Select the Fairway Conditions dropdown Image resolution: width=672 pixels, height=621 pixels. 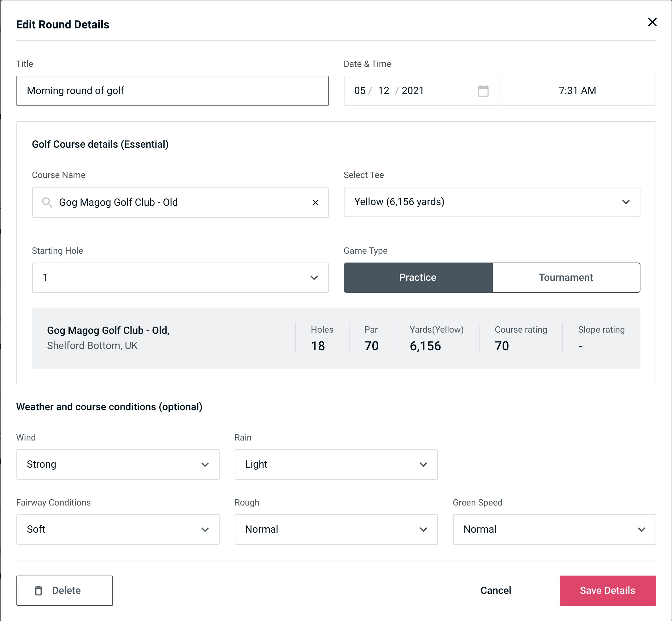click(x=117, y=529)
